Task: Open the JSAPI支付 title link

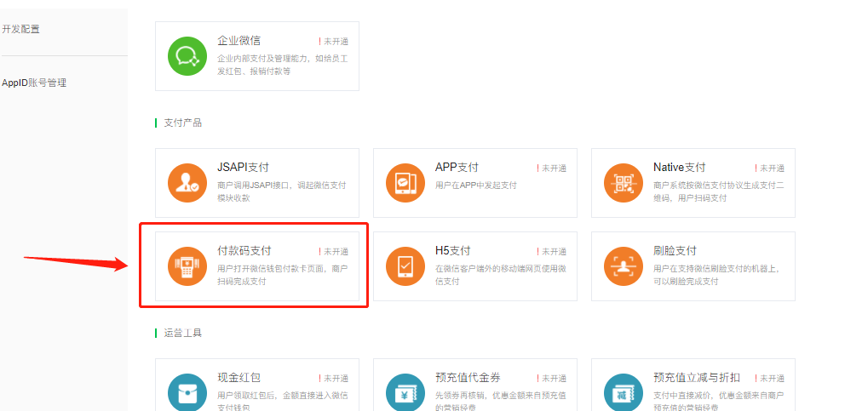Action: pyautogui.click(x=243, y=168)
